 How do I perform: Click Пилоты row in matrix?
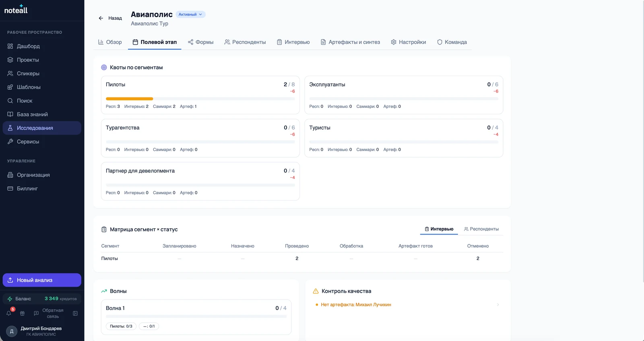click(302, 258)
